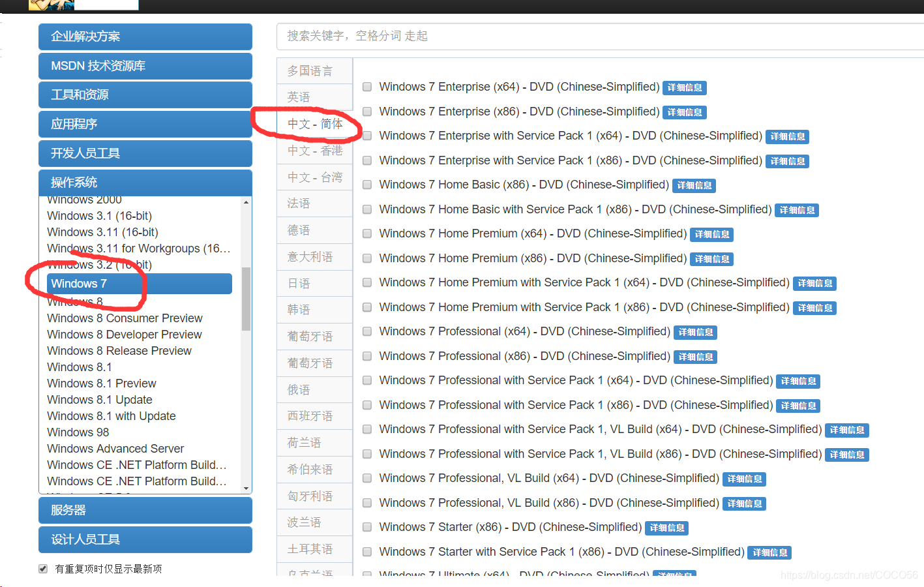The height and width of the screenshot is (587, 924).
Task: Select Windows 8.1 Preview entry
Action: click(102, 384)
